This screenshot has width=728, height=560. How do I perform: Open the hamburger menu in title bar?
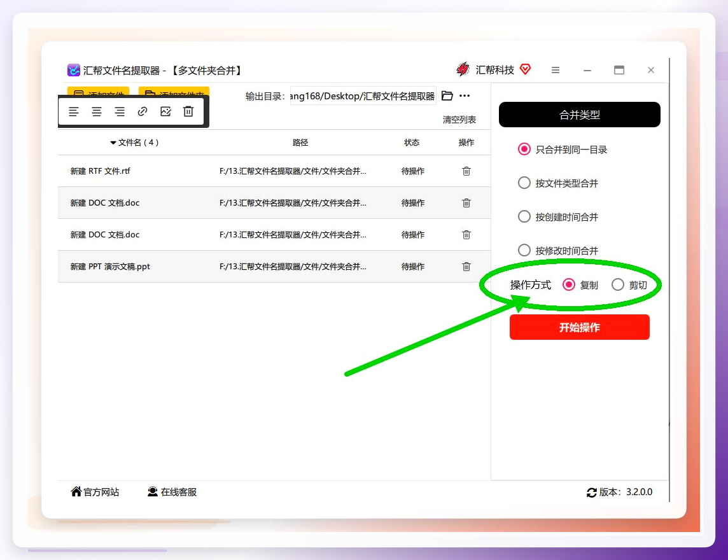coord(556,70)
